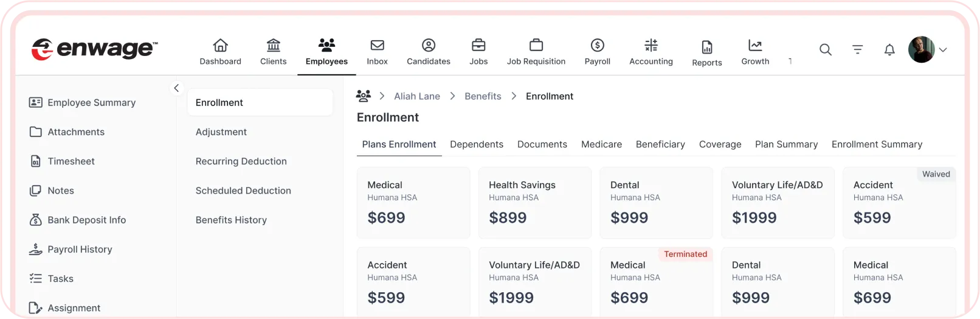Switch to the Dependents tab
Screen dimensions: 980x319
(x=477, y=144)
